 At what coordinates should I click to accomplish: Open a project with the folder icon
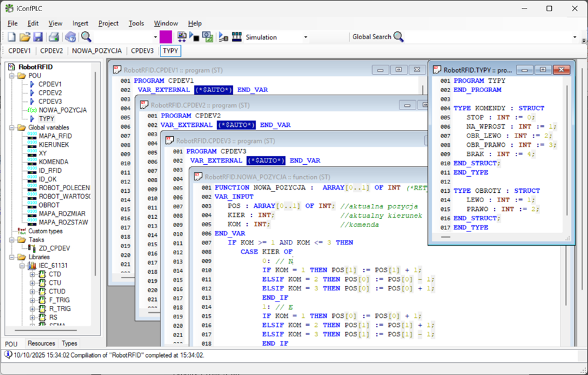[25, 37]
